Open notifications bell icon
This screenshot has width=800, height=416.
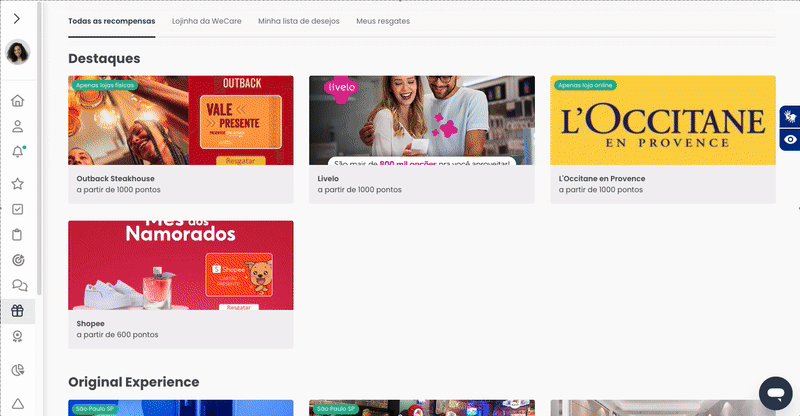point(18,152)
